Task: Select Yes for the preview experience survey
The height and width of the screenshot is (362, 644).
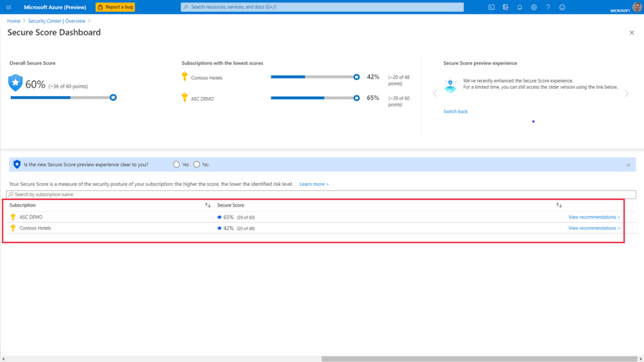Action: point(176,164)
